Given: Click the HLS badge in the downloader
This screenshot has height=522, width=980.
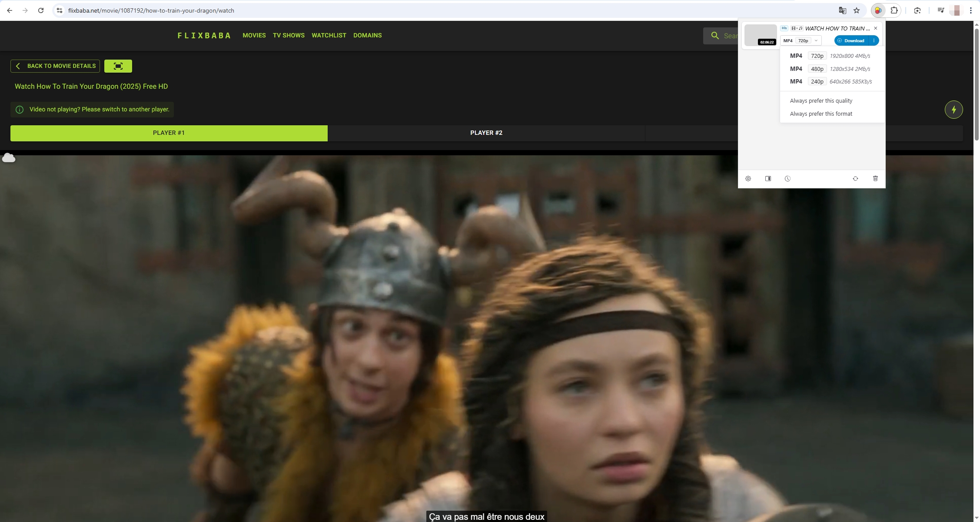Looking at the screenshot, I should [x=784, y=28].
